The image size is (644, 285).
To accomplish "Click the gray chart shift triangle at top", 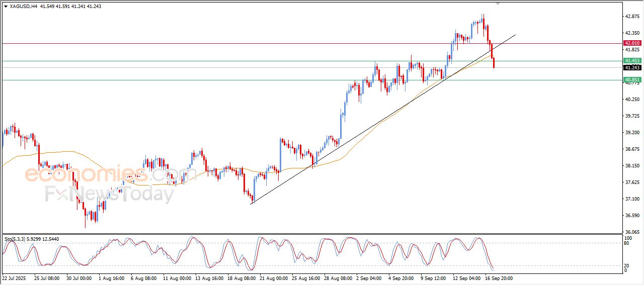I will [498, 4].
